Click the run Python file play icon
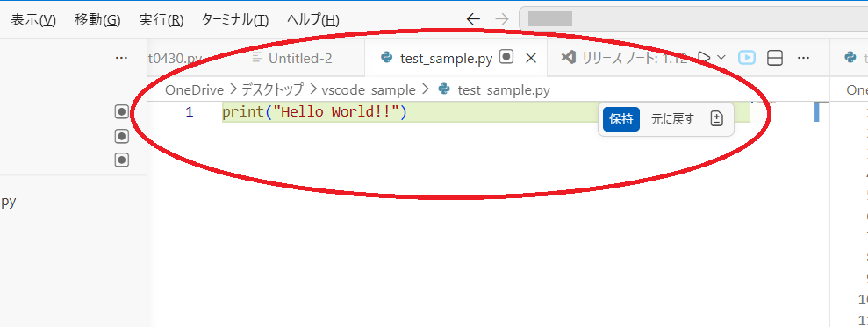The image size is (868, 327). 704,57
